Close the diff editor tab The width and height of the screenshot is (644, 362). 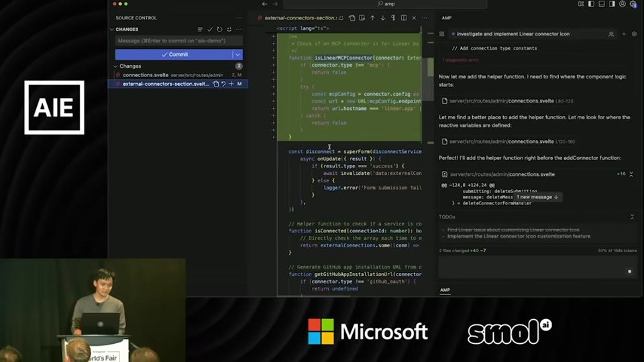point(414,18)
